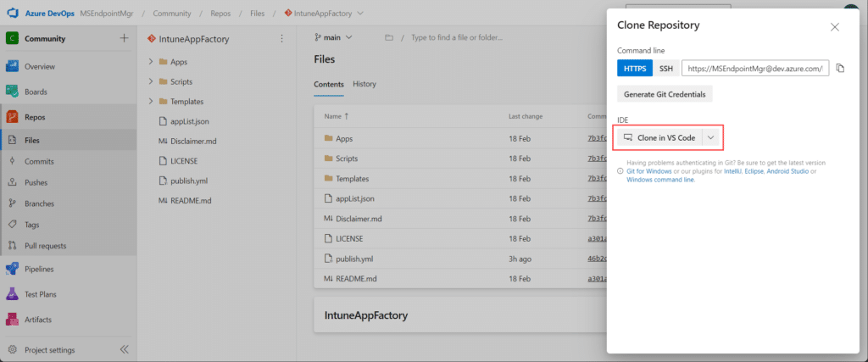868x362 pixels.
Task: Expand the Templates folder in tree
Action: pyautogui.click(x=150, y=101)
